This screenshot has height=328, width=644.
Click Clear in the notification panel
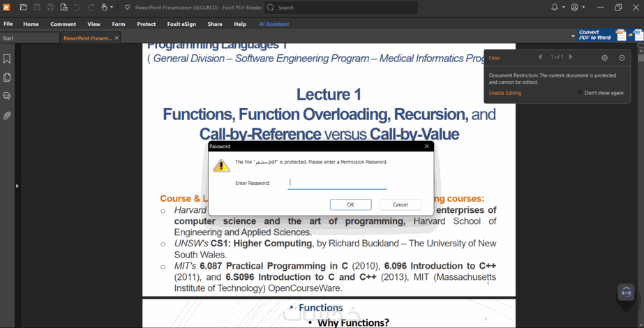click(495, 58)
